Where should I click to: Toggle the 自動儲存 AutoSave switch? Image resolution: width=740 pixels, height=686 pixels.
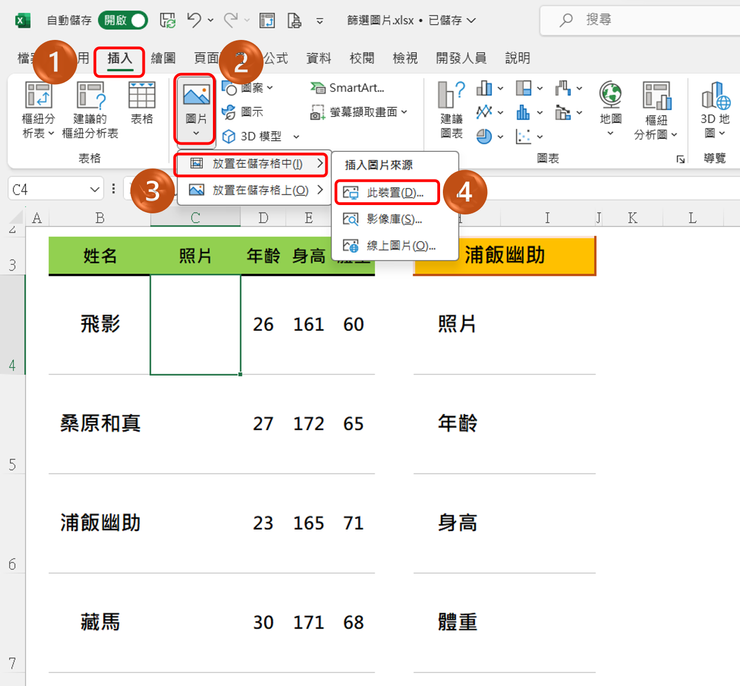pos(123,20)
